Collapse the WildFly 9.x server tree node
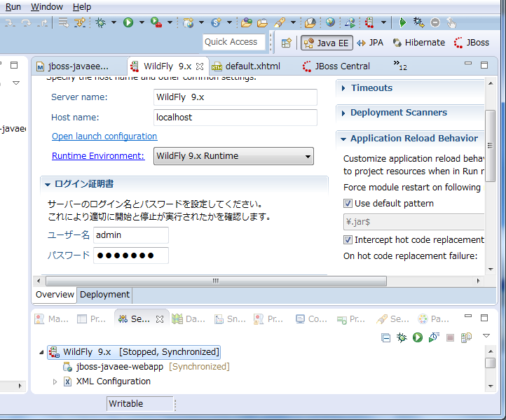Image resolution: width=506 pixels, height=420 pixels. (41, 352)
